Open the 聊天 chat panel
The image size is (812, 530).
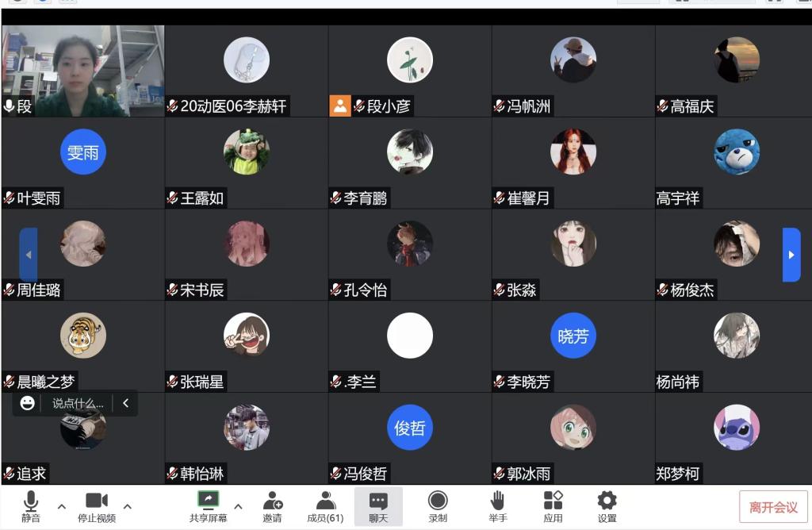(x=378, y=506)
